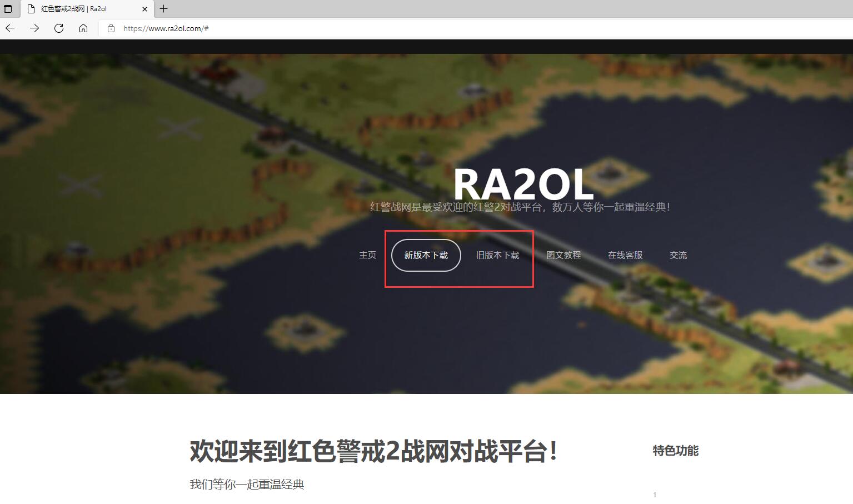The image size is (853, 504).
Task: Go forward with the browser arrow
Action: pyautogui.click(x=34, y=28)
